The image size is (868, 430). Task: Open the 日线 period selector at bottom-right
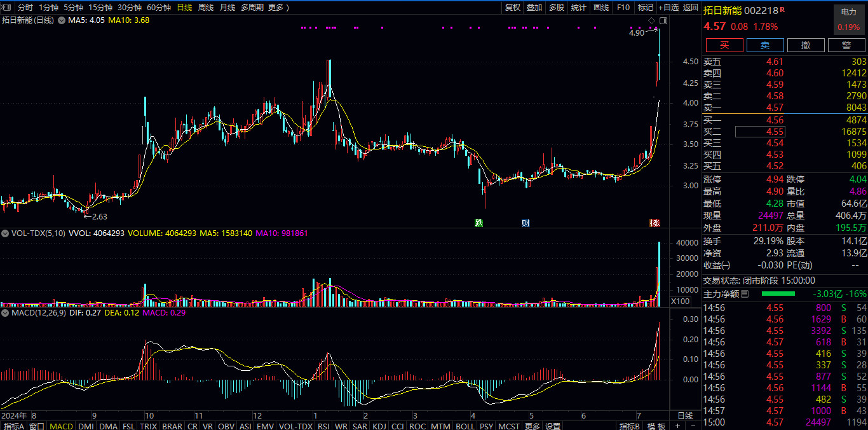(684, 415)
